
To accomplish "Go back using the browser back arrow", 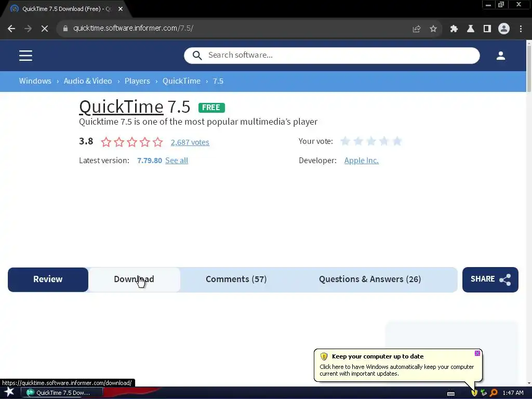I will click(x=11, y=29).
